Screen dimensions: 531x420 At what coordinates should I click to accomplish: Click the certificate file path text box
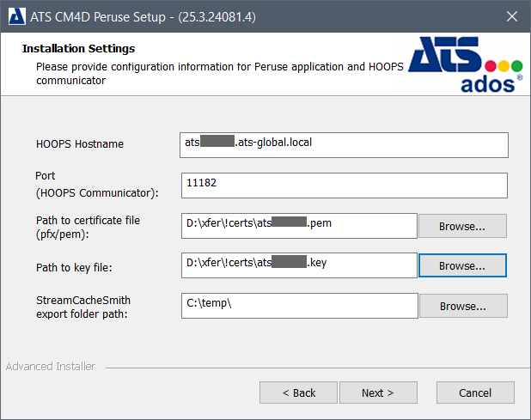pos(299,225)
